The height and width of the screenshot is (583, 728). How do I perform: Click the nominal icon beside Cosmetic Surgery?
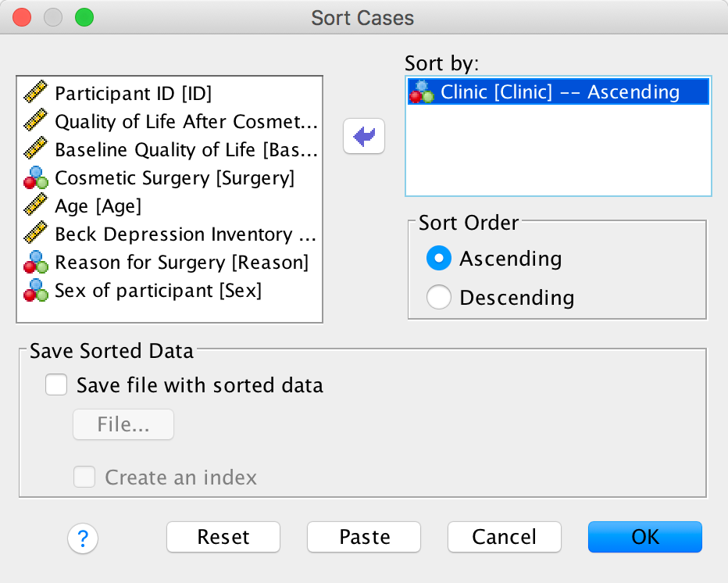click(35, 178)
